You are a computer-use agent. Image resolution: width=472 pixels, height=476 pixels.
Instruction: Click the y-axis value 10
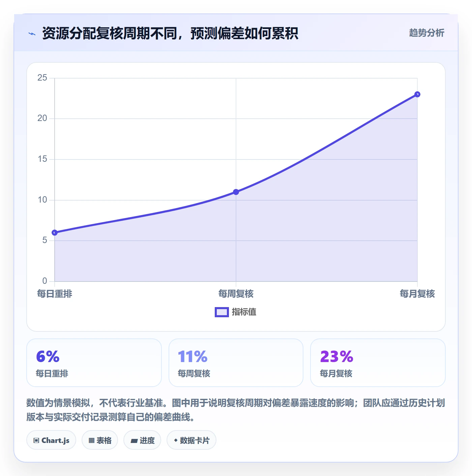[42, 200]
